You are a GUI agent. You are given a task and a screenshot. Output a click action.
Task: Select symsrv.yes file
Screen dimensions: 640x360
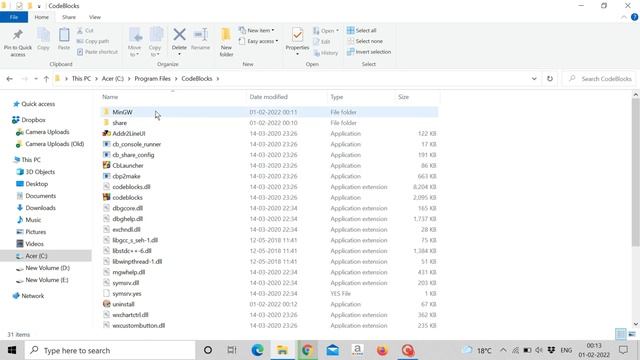[269, 293]
